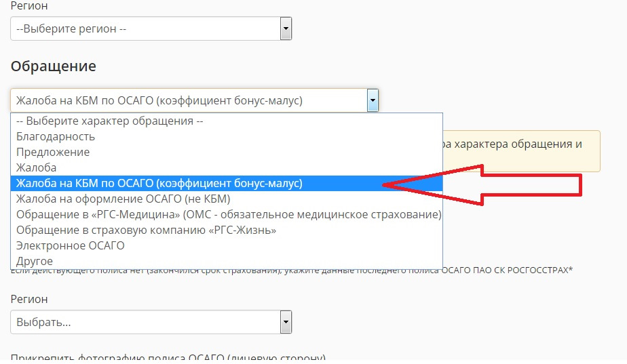Click the 'Регион' label above 'Выбрать...'

coord(28,299)
